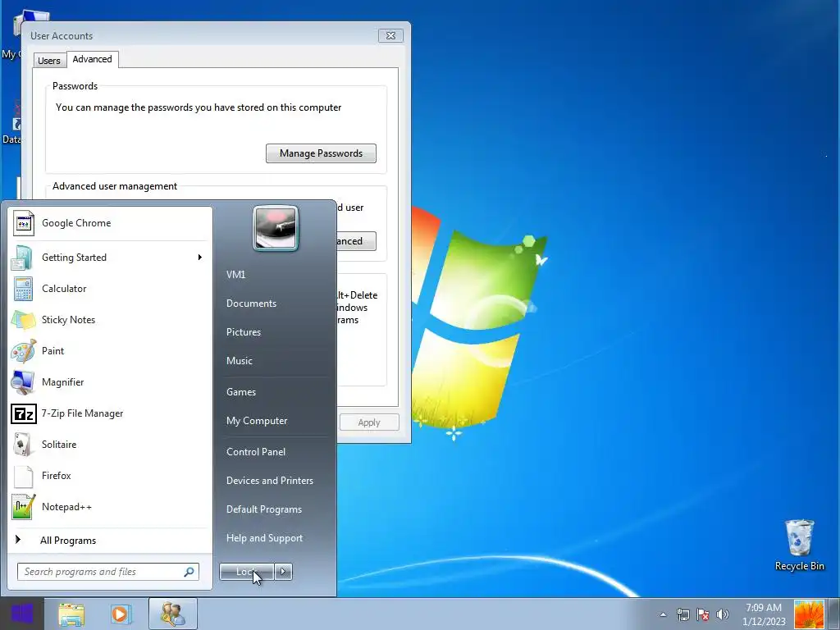Open Control Panel from Start menu
840x630 pixels.
[x=256, y=452]
